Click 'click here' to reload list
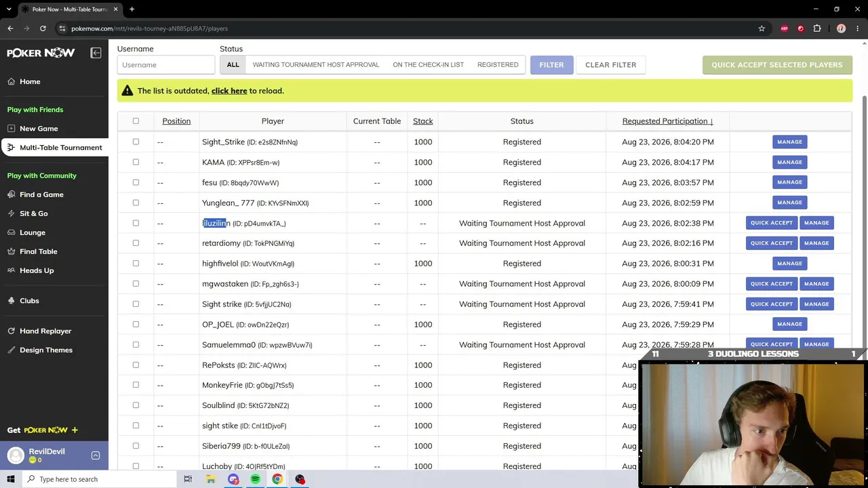Image resolution: width=868 pixels, height=488 pixels. (229, 91)
